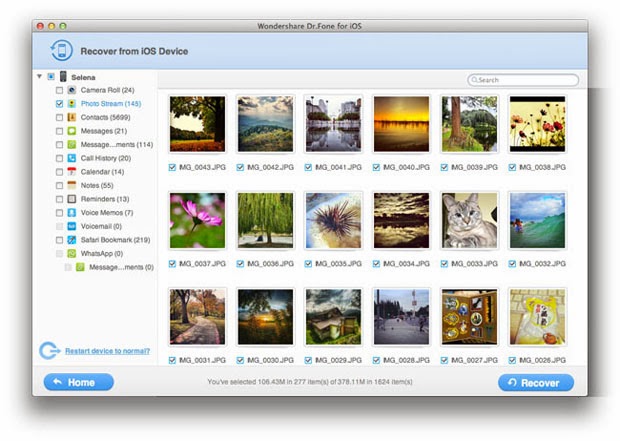The height and width of the screenshot is (441, 620).
Task: Select Photo Stream (145) in the sidebar
Action: tap(111, 104)
